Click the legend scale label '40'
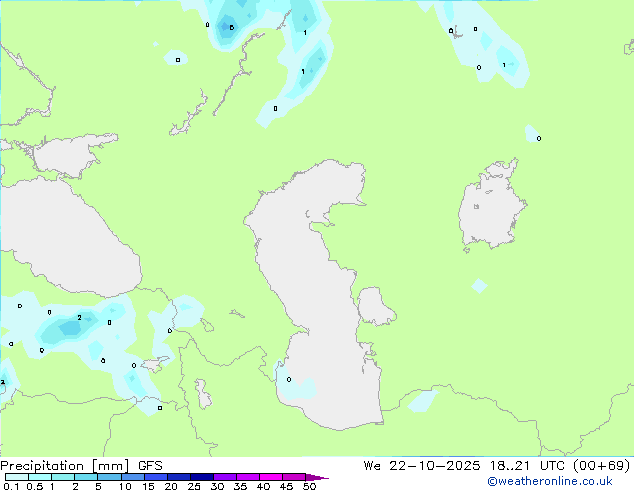 (x=263, y=486)
